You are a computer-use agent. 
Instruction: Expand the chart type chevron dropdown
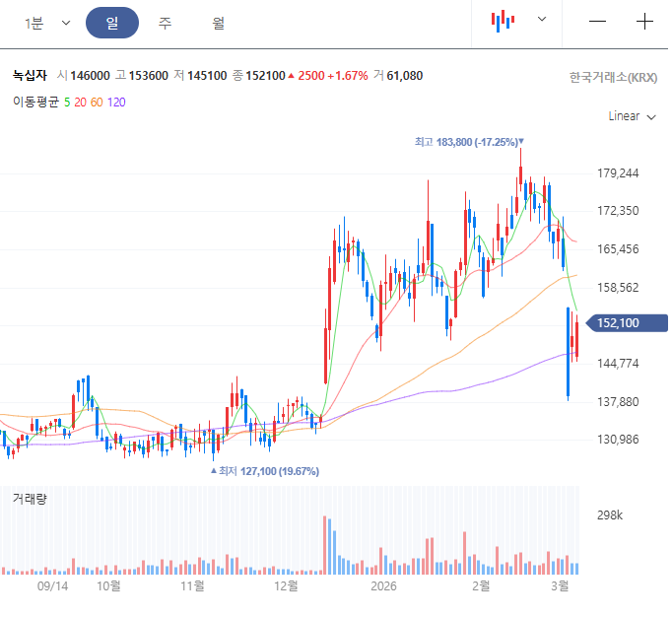(541, 20)
